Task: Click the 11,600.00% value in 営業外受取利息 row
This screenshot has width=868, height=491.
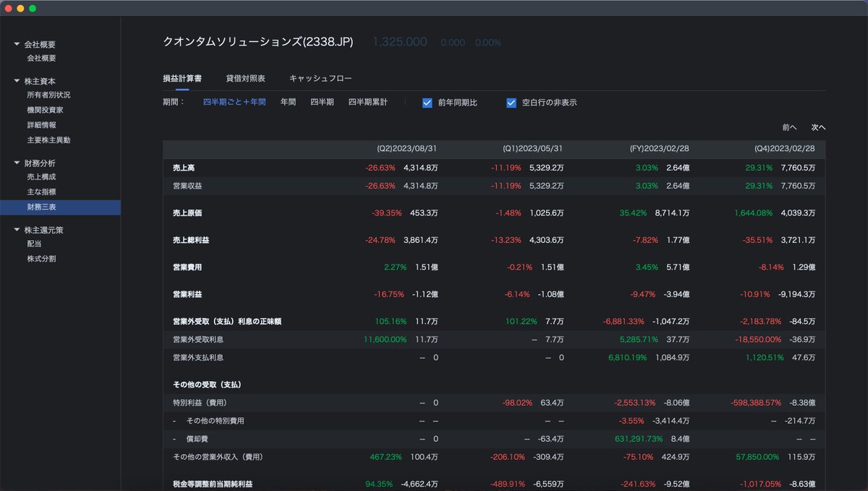Action: (x=386, y=339)
